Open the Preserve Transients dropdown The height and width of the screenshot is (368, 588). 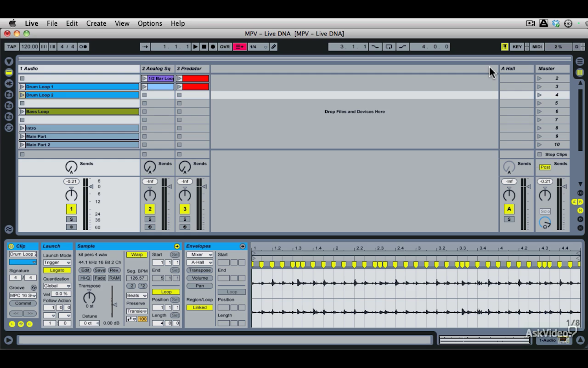pyautogui.click(x=137, y=311)
